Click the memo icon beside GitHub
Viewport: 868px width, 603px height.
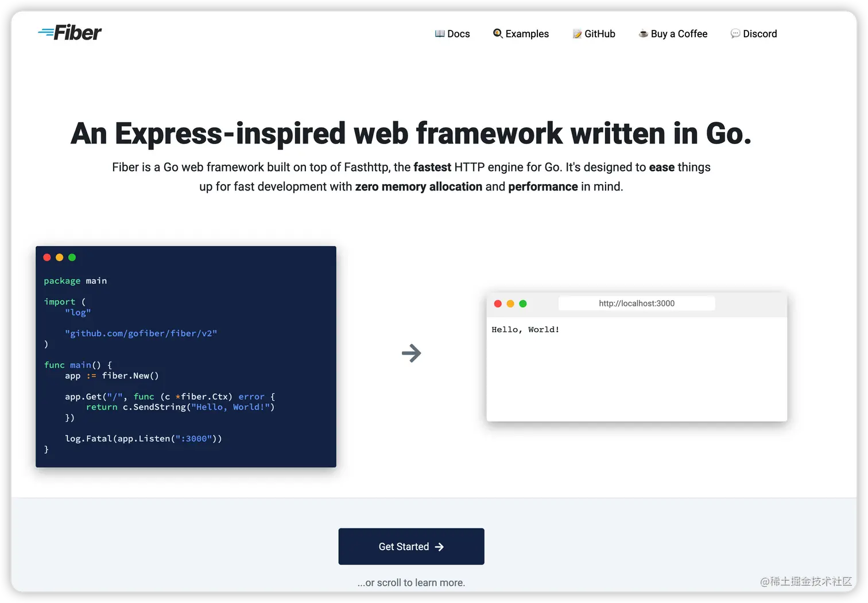pos(577,34)
